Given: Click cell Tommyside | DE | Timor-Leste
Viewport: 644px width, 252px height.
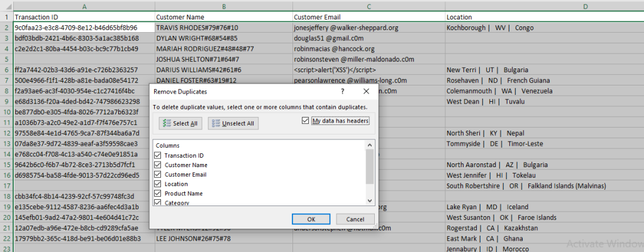Looking at the screenshot, I should pyautogui.click(x=544, y=144).
